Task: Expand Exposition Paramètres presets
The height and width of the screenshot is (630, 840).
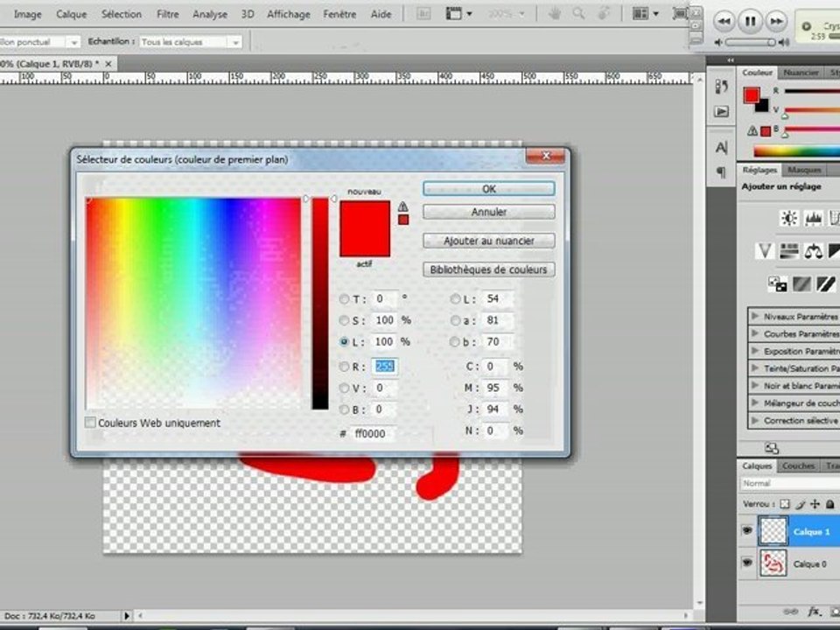Action: click(755, 351)
